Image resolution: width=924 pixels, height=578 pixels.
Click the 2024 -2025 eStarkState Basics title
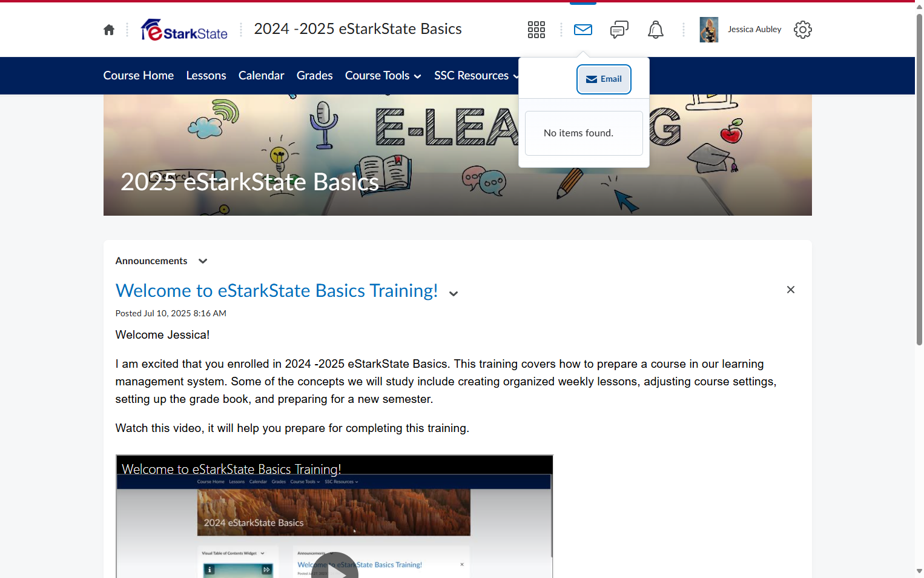click(358, 29)
